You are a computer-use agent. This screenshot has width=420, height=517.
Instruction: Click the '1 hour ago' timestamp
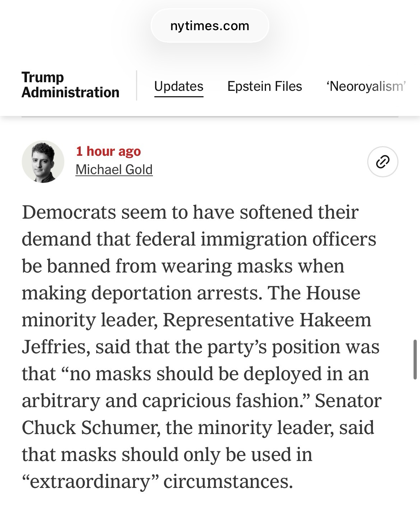coord(108,151)
